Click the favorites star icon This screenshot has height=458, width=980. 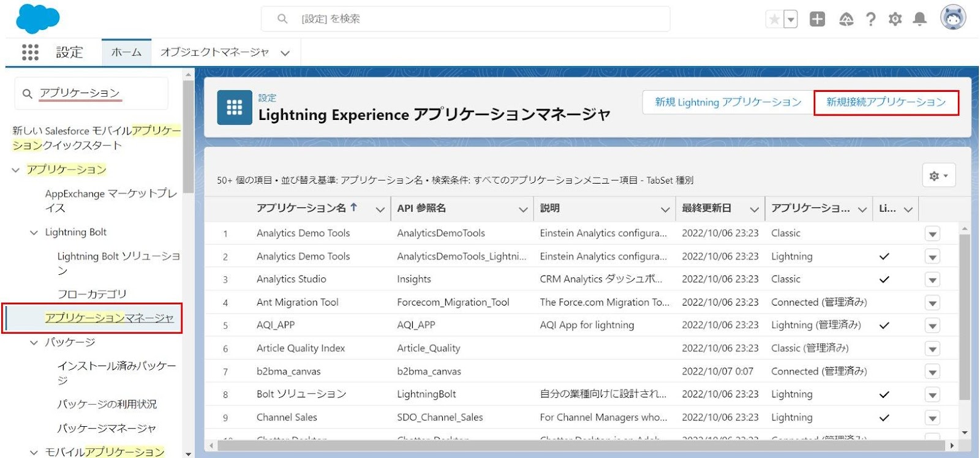774,20
